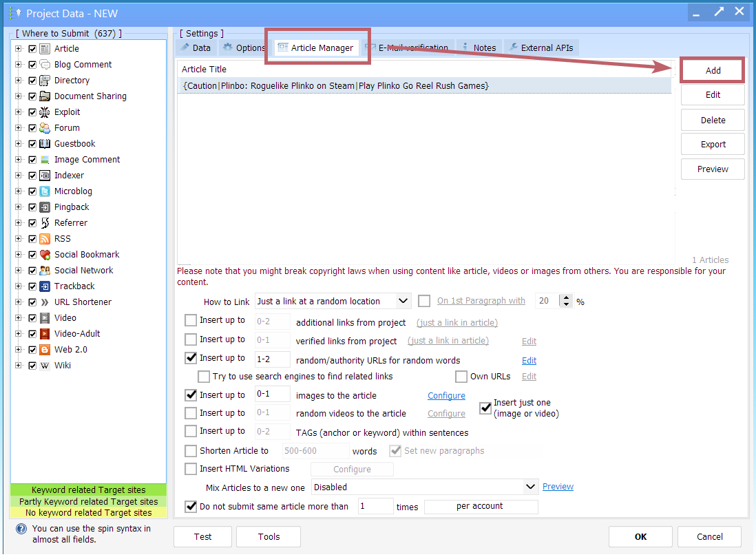
Task: Click the RSS feed icon
Action: [45, 239]
